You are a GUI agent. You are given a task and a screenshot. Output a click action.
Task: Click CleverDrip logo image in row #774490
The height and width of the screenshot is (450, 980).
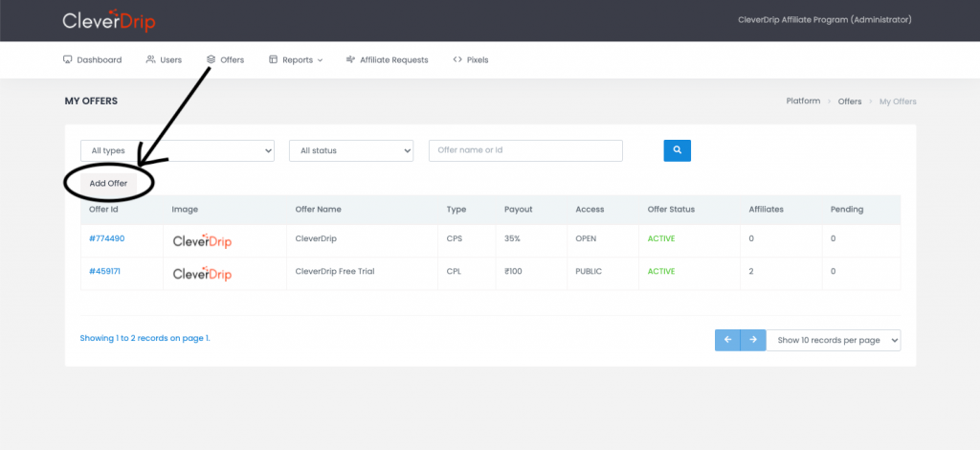click(202, 240)
